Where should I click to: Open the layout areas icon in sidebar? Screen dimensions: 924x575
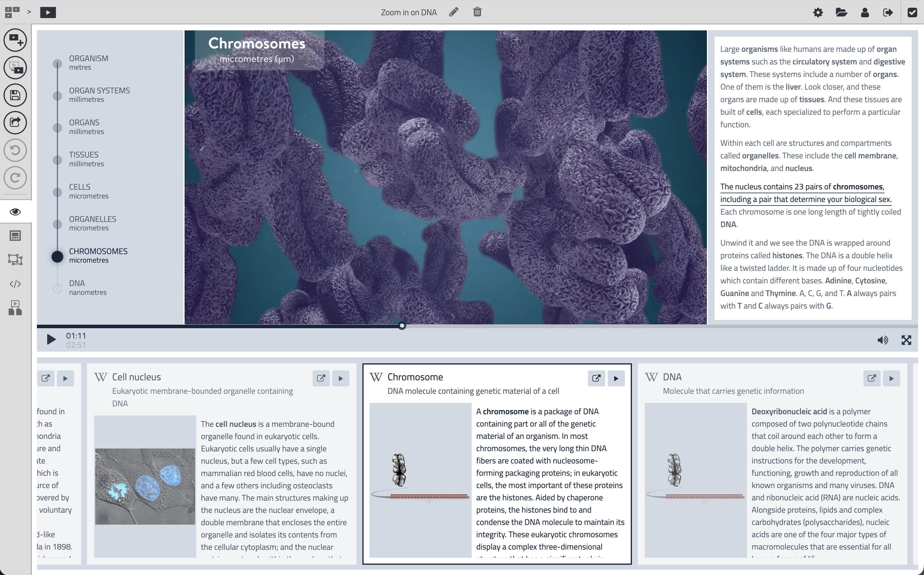(15, 260)
